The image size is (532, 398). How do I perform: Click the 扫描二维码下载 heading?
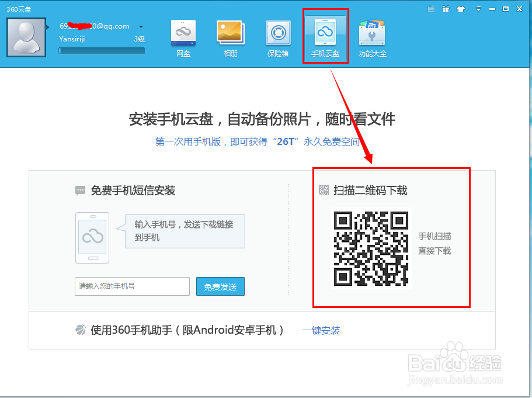[x=370, y=191]
